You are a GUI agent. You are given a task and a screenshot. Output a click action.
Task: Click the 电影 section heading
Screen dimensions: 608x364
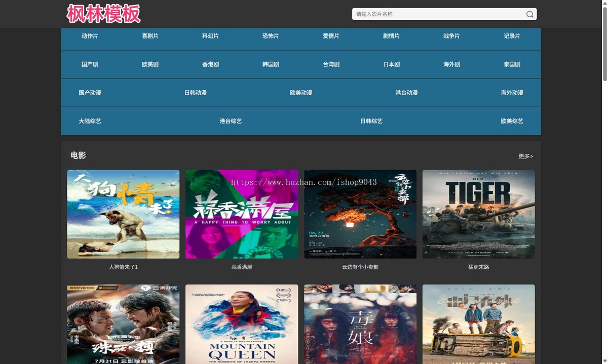click(78, 155)
